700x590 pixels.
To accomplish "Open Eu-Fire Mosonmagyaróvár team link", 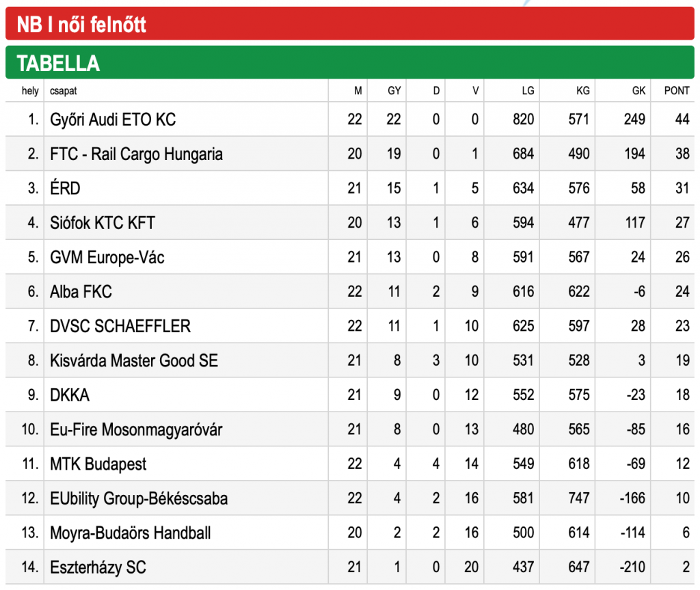I will pos(136,429).
